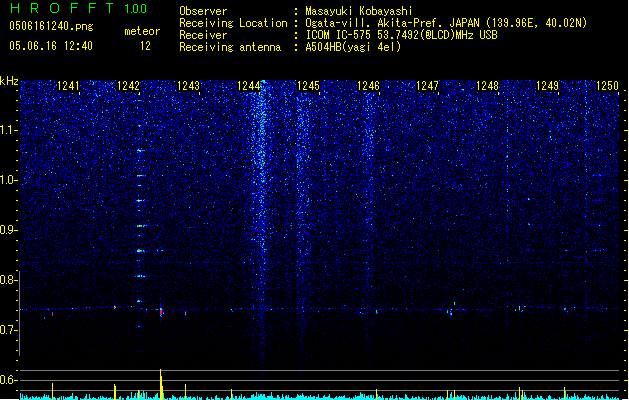
Task: Click the 0.7 kHz axis label
Action: (x=8, y=330)
